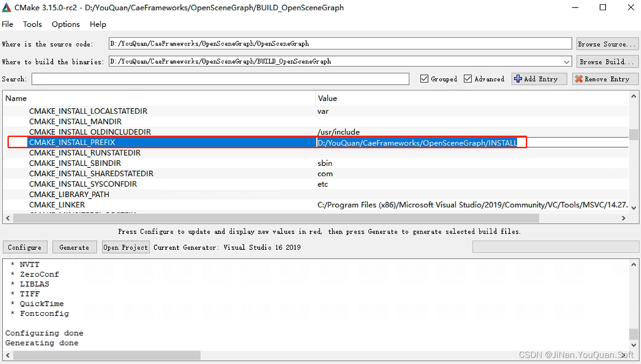Click the 'var' value cell
The image size is (641, 364).
pos(323,111)
